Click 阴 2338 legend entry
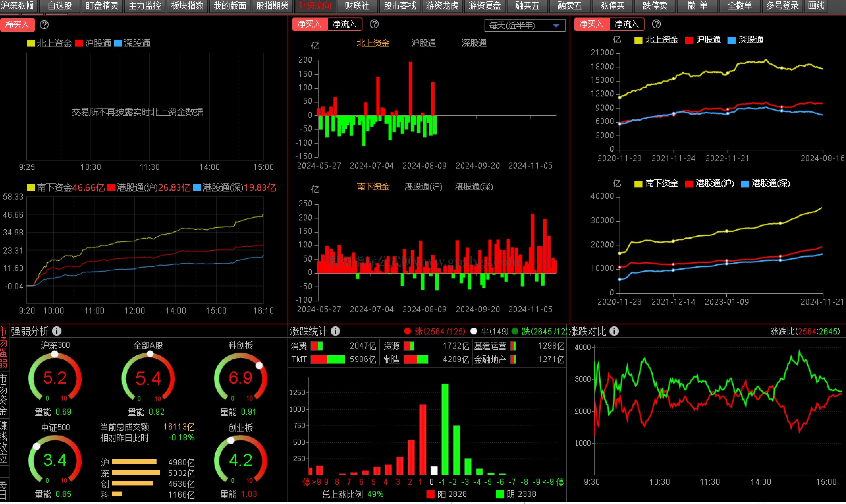The height and width of the screenshot is (504, 846). 516,494
